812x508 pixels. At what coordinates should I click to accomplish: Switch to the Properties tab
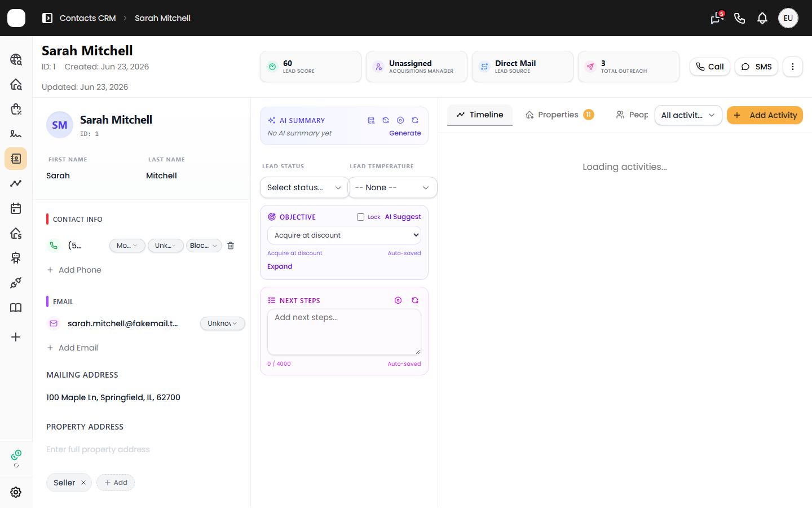559,115
